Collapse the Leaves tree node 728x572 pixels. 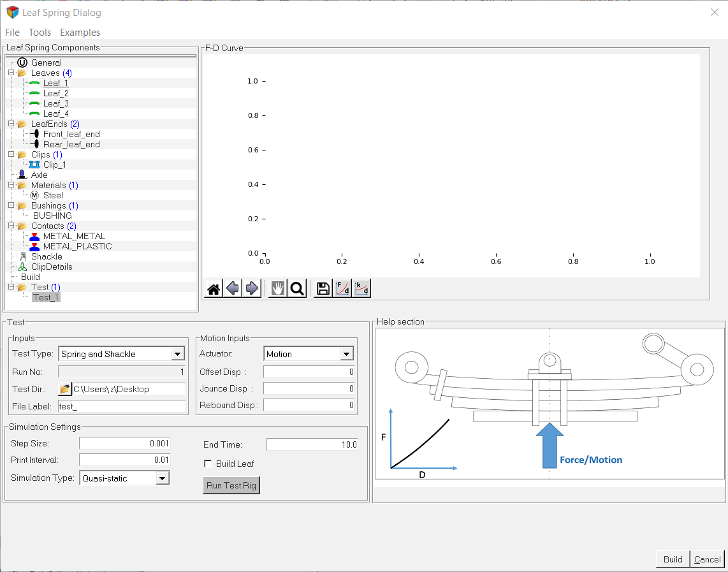11,73
